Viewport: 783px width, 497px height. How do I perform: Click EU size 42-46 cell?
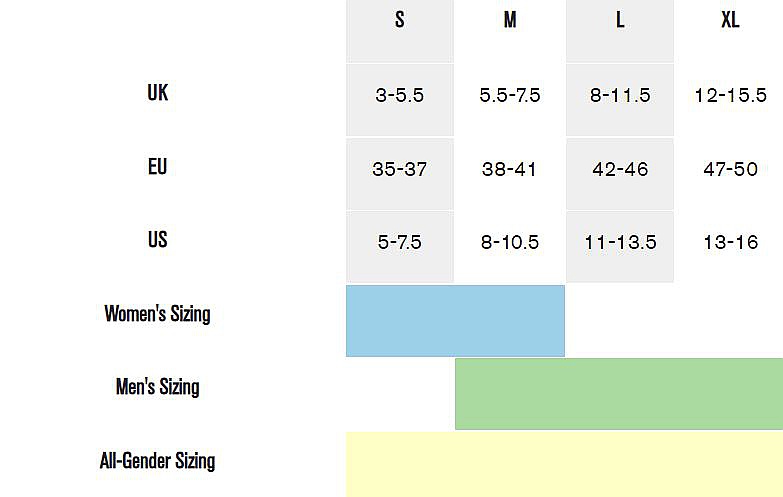point(620,170)
